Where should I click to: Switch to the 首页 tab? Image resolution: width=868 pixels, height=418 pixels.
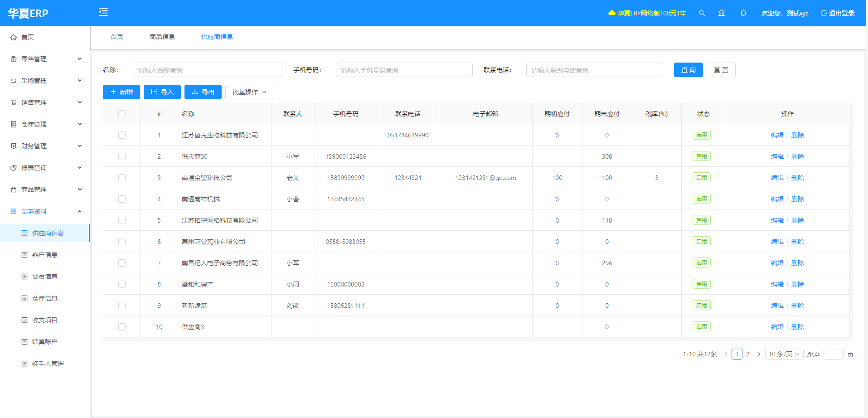click(117, 37)
